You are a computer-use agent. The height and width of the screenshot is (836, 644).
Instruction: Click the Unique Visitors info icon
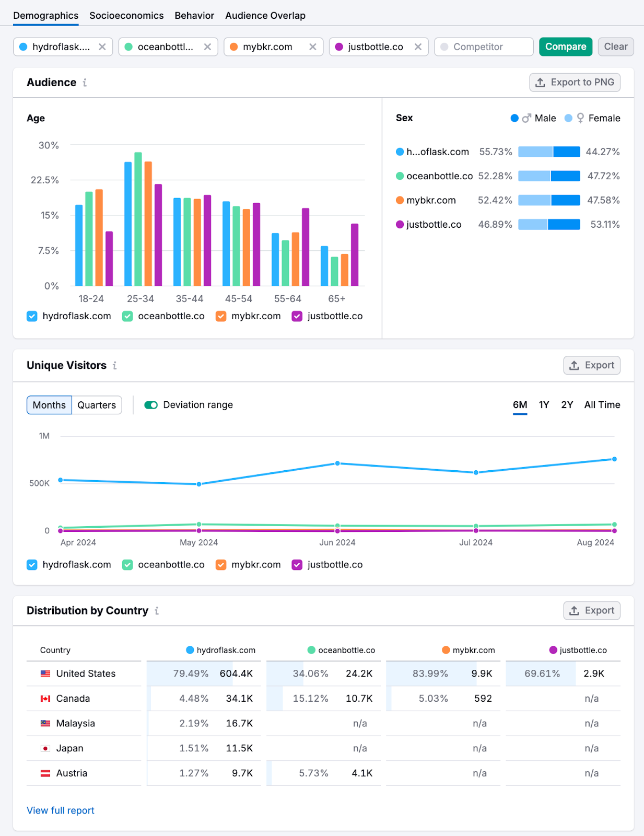click(x=114, y=366)
